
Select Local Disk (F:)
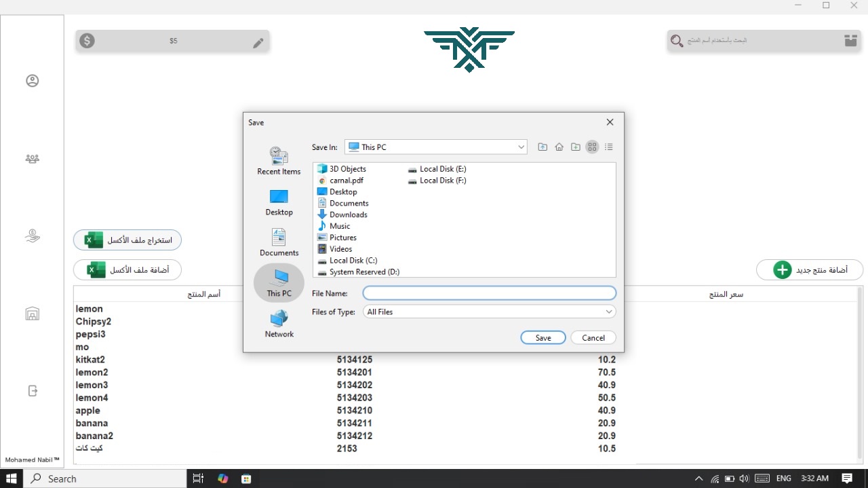tap(437, 181)
